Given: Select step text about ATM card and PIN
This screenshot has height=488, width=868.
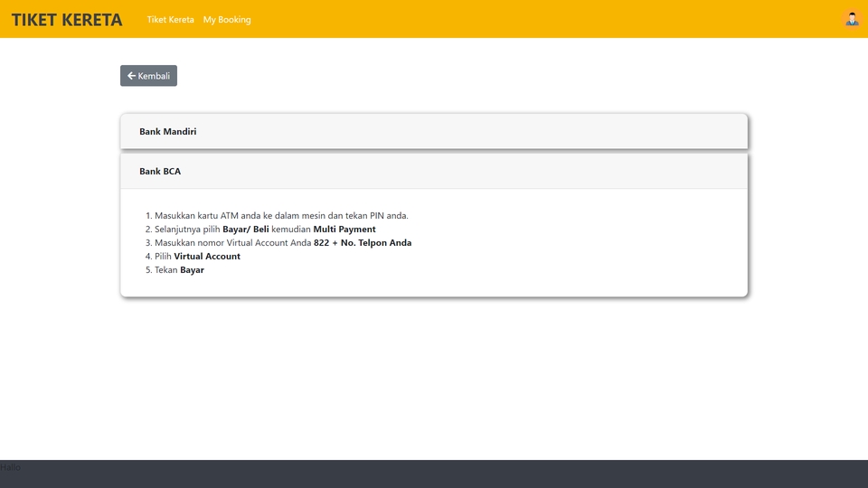Looking at the screenshot, I should point(281,215).
